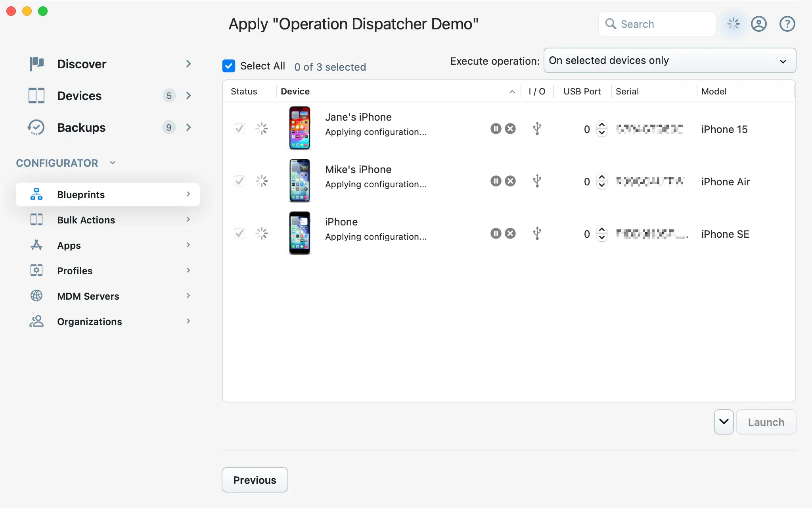Collapse the CONFIGURATOR section

pyautogui.click(x=112, y=163)
